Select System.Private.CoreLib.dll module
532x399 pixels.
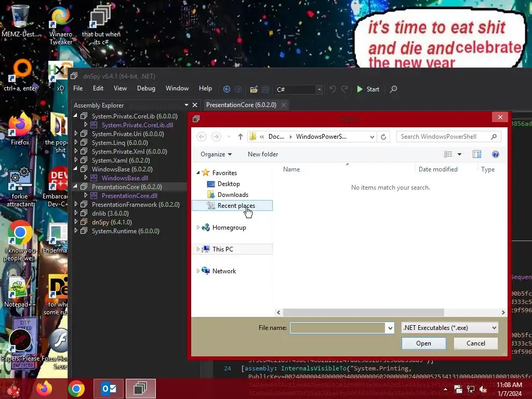(x=137, y=125)
